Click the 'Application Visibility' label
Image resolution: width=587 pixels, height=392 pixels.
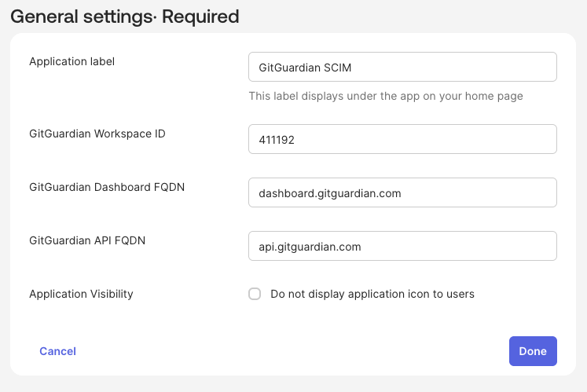(x=81, y=294)
